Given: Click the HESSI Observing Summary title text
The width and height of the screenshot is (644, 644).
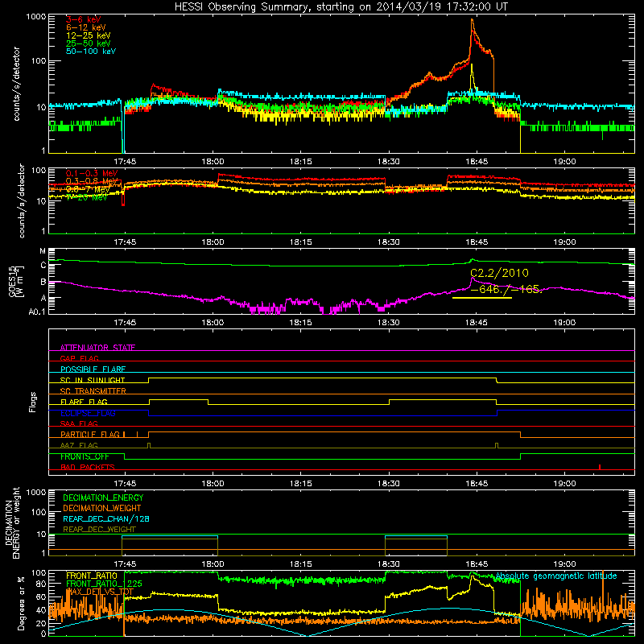Looking at the screenshot, I should 341,6.
